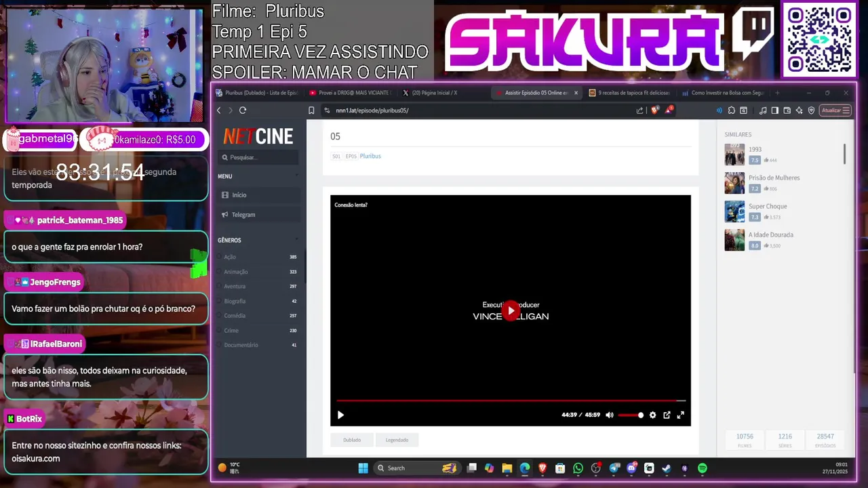Screen dimensions: 868x488
Task: Switch to Pluribus (Dublado) browser tab
Action: coord(258,93)
